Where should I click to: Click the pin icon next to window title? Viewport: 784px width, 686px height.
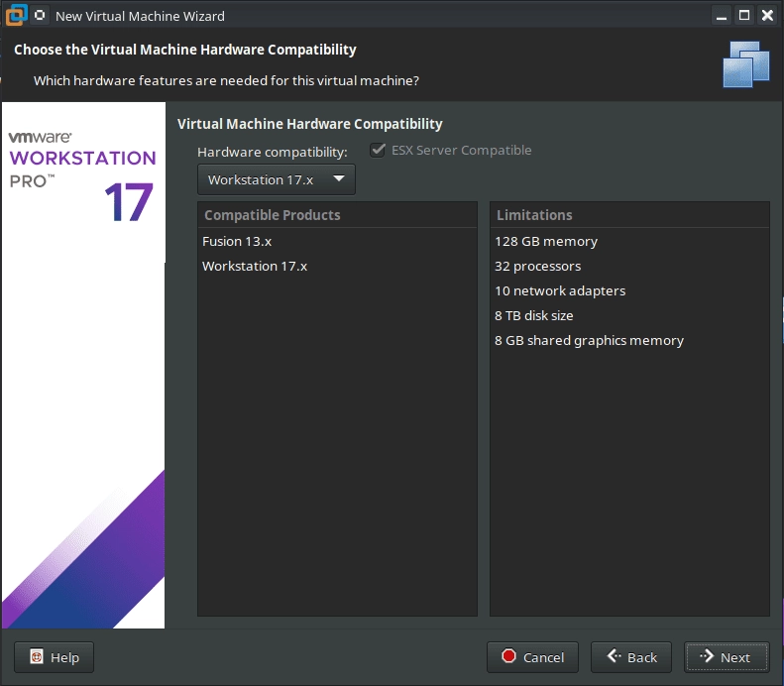click(40, 15)
